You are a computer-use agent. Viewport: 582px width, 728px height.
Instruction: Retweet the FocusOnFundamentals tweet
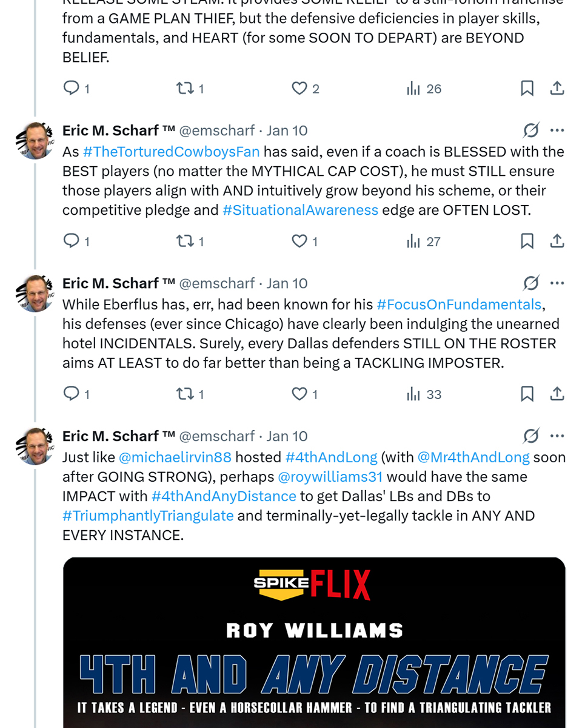[x=184, y=394]
